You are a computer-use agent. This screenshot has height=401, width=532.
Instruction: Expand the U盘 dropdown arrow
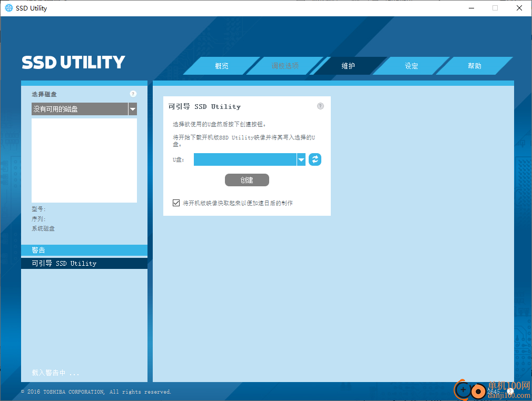pyautogui.click(x=301, y=159)
